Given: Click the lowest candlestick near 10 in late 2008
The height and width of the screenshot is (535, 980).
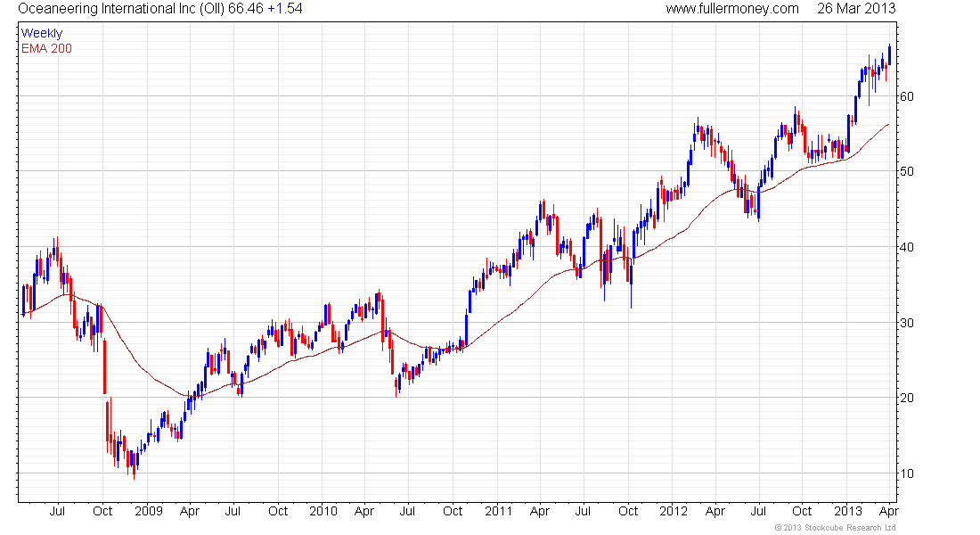Looking at the screenshot, I should [x=135, y=465].
